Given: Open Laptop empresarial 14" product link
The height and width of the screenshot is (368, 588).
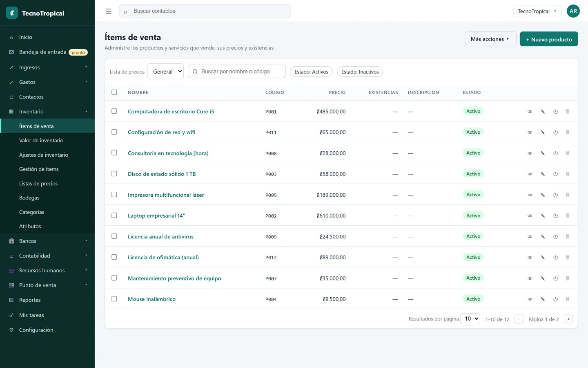Looking at the screenshot, I should point(156,216).
